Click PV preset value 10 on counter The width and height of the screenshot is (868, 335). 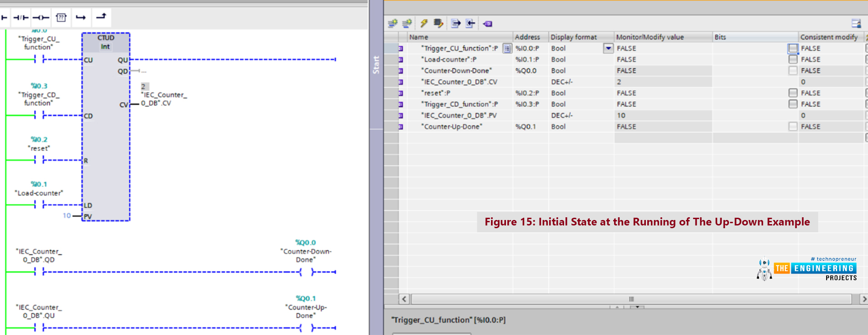click(67, 215)
